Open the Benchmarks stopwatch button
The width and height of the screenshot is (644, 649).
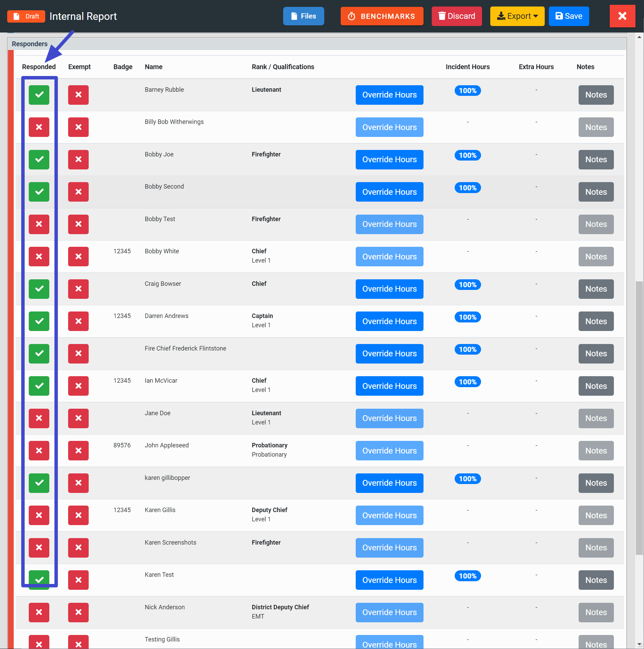(382, 16)
